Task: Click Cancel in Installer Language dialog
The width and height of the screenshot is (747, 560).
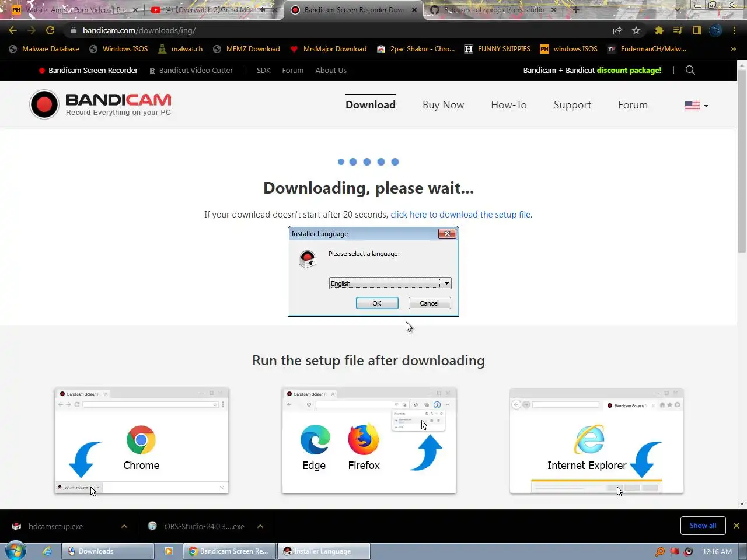Action: click(429, 303)
